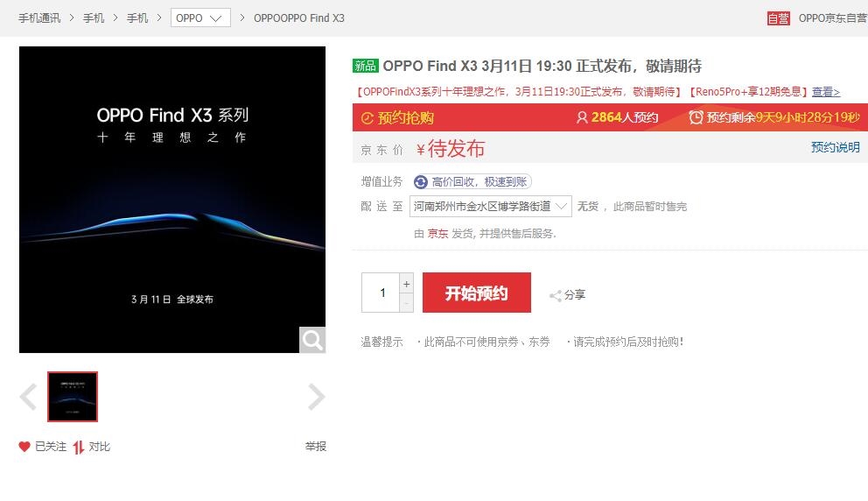This screenshot has height=501, width=868.
Task: Click the quantity input field
Action: coord(381,293)
